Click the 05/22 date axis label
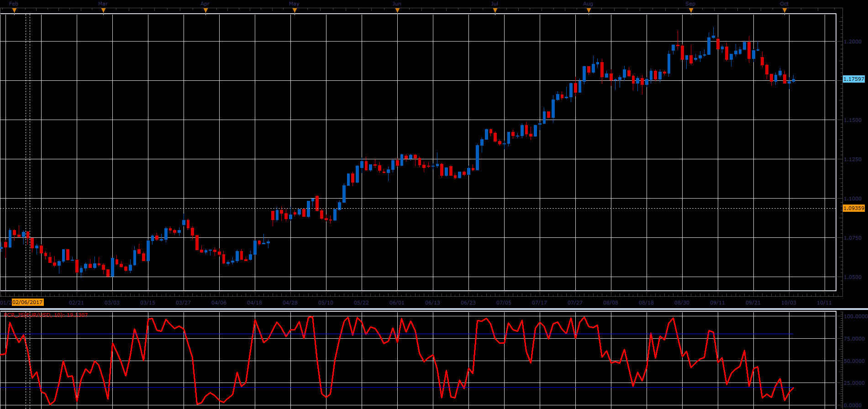This screenshot has width=868, height=409. 361,303
